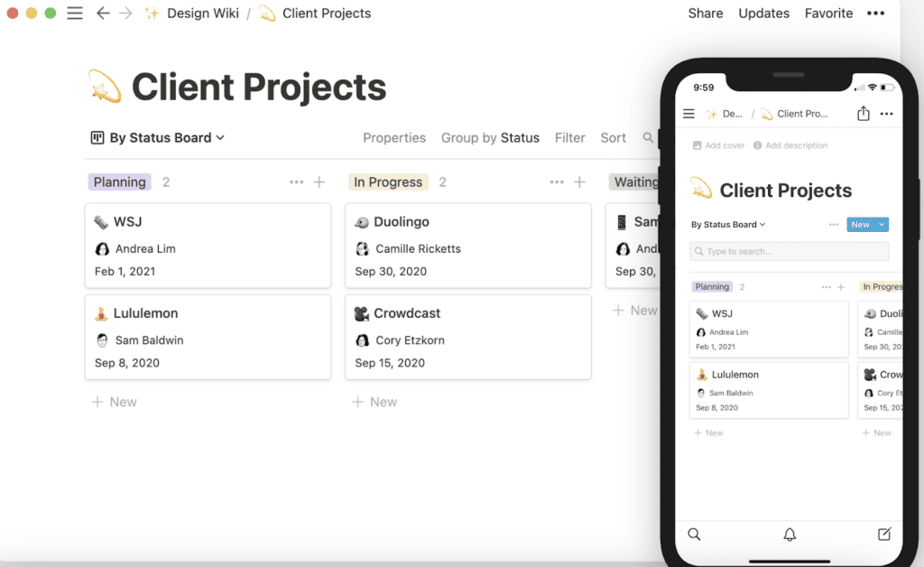Tap Add description on phone
Image resolution: width=924 pixels, height=567 pixels.
[790, 145]
